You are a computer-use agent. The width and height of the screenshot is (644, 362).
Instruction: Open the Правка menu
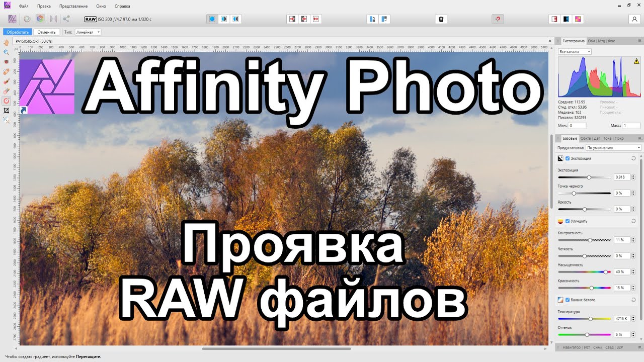tap(44, 6)
